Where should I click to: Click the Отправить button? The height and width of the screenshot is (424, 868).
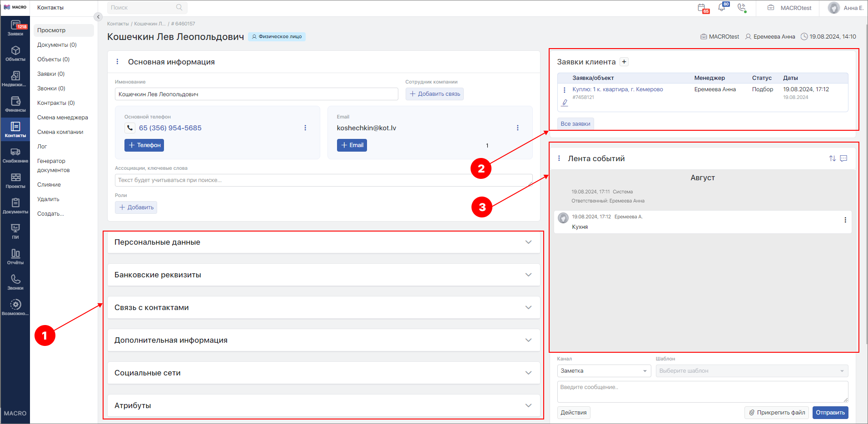pyautogui.click(x=830, y=413)
